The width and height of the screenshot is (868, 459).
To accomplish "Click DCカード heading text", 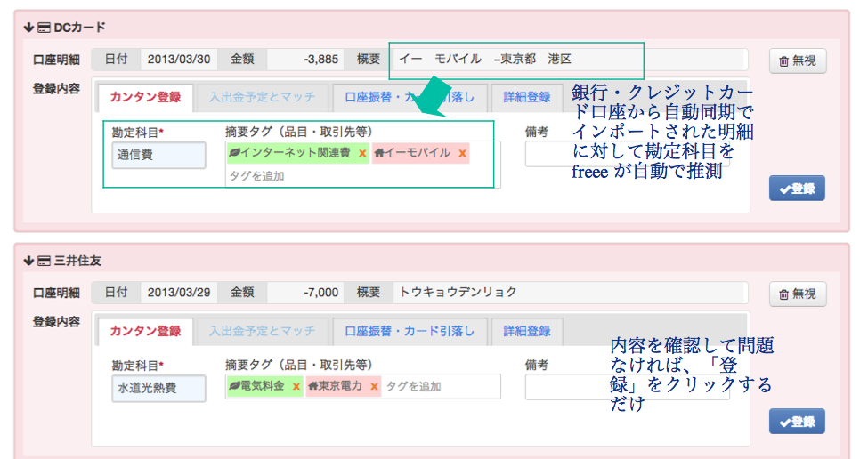I will pos(79,28).
